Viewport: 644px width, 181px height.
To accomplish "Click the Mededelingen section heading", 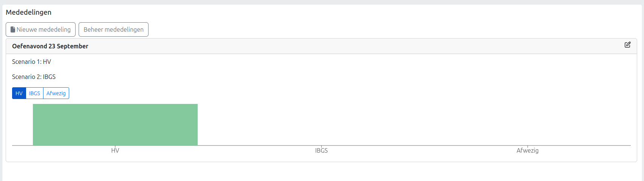I will click(x=29, y=12).
